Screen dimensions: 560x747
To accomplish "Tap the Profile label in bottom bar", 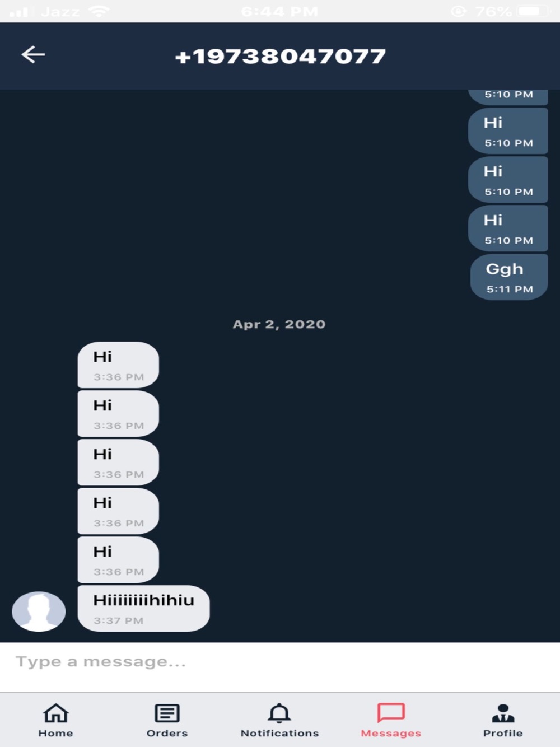I will tap(503, 733).
